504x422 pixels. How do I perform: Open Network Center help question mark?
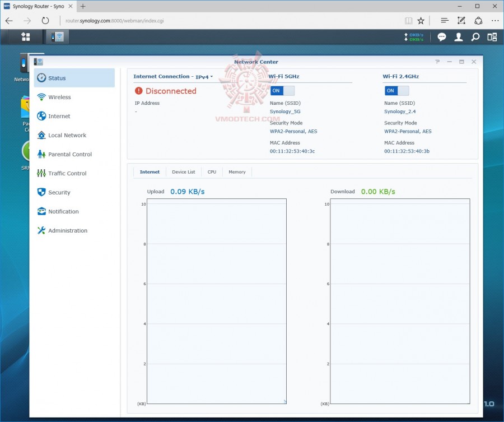click(437, 62)
